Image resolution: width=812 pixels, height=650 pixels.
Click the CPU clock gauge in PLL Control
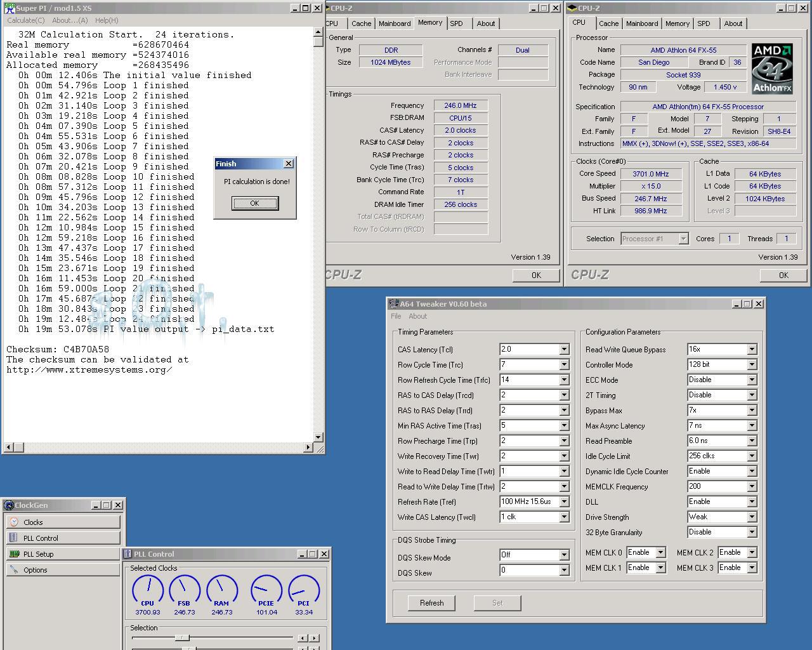(x=147, y=590)
